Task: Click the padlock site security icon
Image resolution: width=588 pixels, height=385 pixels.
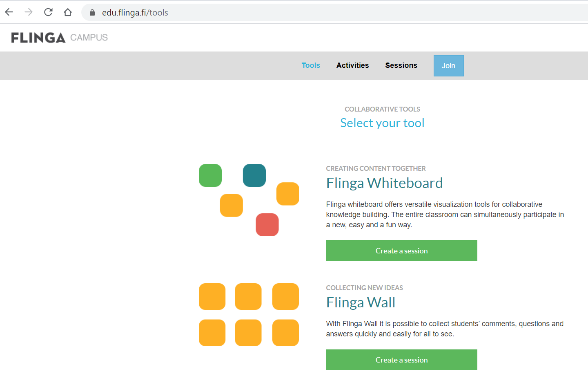Action: (92, 13)
